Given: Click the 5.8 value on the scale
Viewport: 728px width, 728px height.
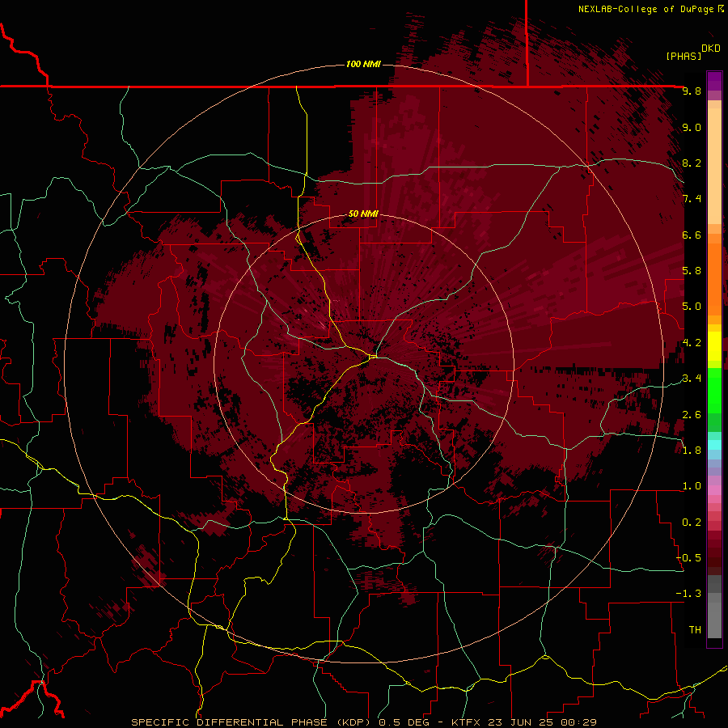Looking at the screenshot, I should 692,271.
